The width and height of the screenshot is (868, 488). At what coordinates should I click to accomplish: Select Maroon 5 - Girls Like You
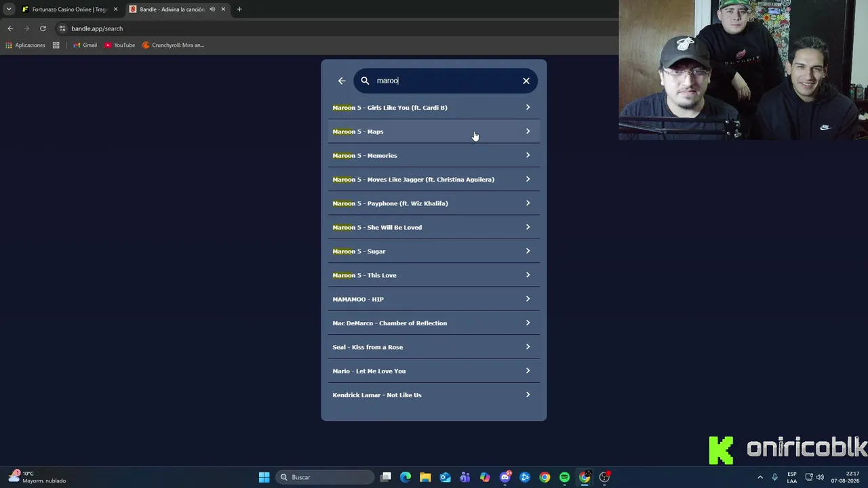[434, 108]
